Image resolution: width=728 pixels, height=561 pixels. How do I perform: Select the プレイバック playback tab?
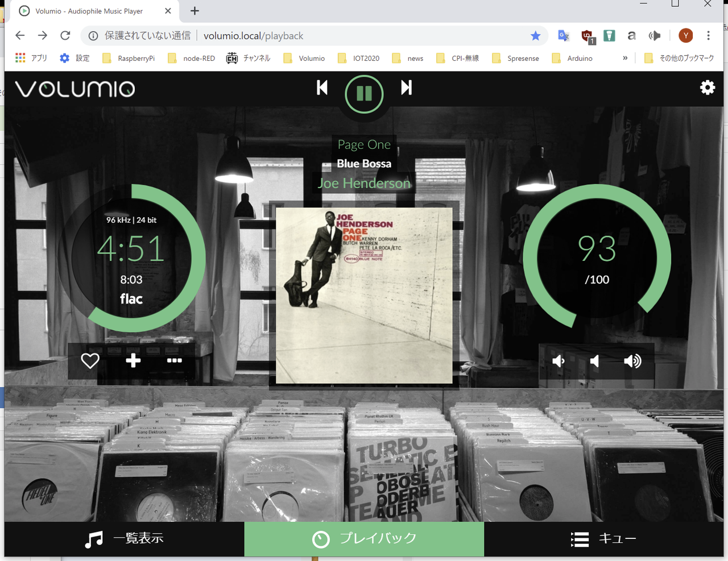(x=364, y=539)
